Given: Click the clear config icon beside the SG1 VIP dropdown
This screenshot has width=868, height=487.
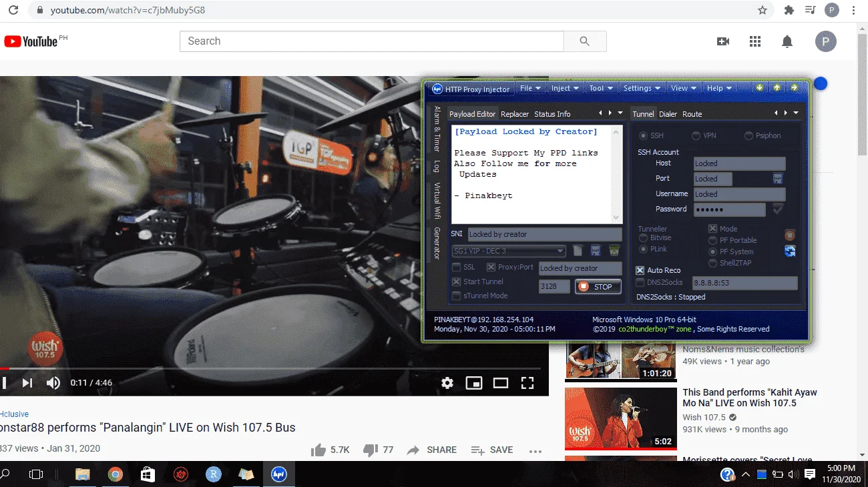Looking at the screenshot, I should (578, 251).
